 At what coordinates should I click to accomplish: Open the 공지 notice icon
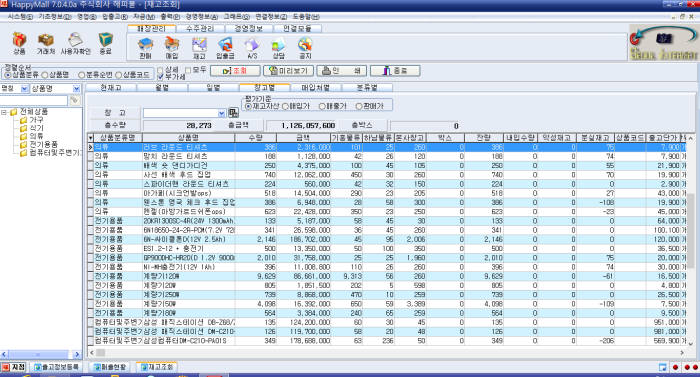click(305, 45)
